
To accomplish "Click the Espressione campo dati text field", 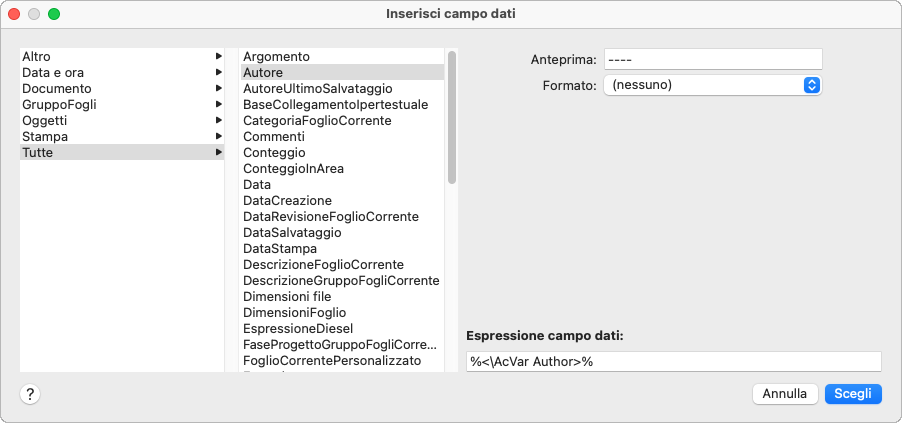I will pos(673,361).
